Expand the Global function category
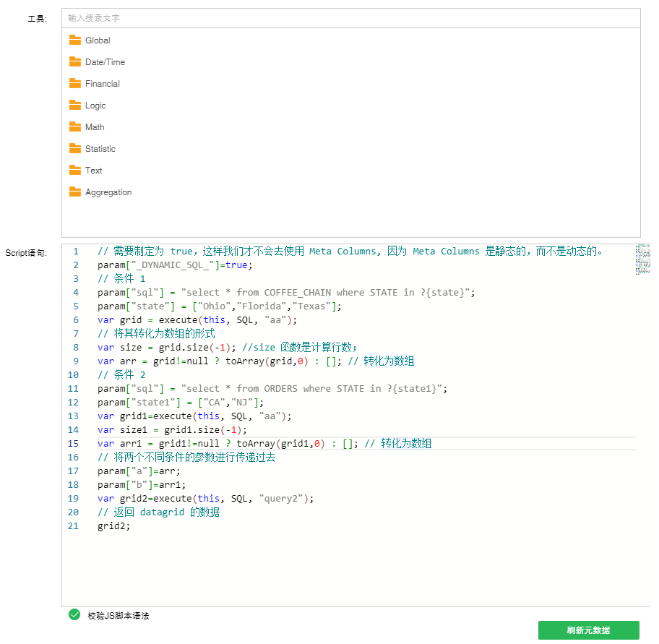 pyautogui.click(x=98, y=40)
